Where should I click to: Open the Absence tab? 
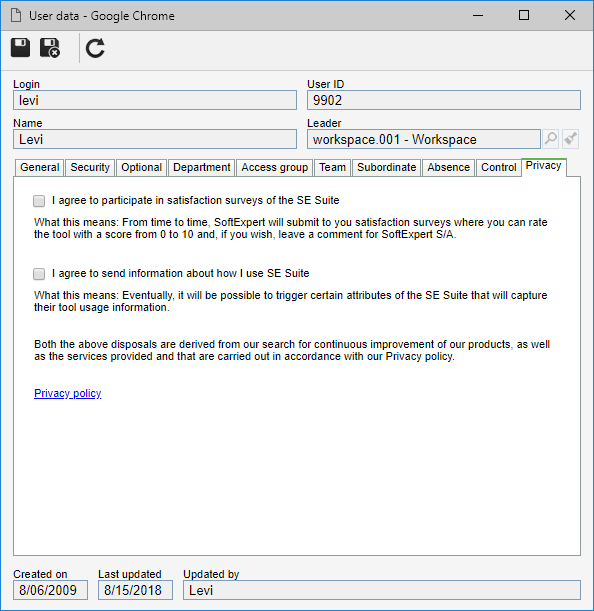(448, 168)
